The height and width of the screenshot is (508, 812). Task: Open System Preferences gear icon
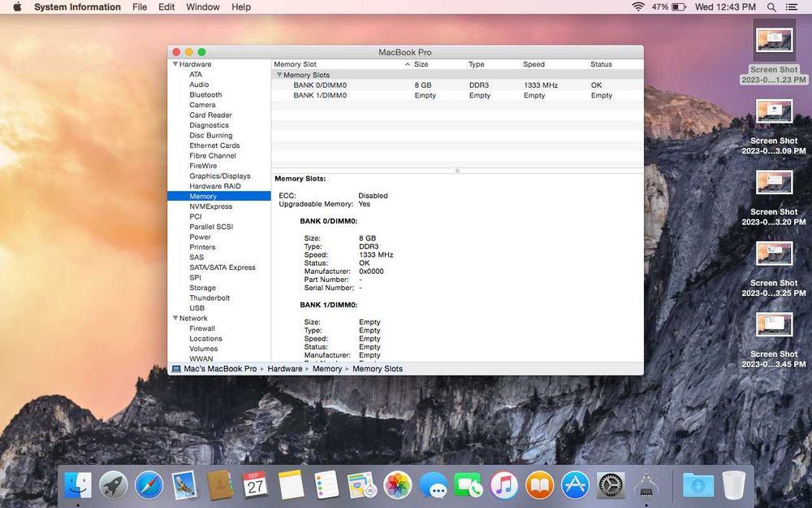click(x=611, y=486)
